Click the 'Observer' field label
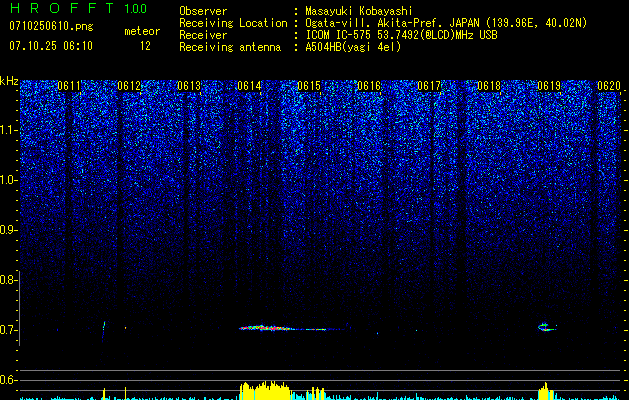Screen dimensions: 629x400 point(203,11)
